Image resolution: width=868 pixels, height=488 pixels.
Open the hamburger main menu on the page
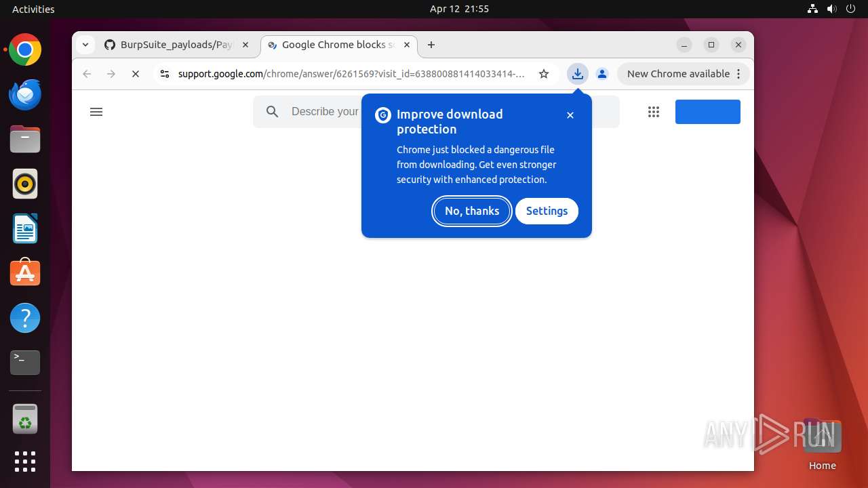click(x=96, y=112)
